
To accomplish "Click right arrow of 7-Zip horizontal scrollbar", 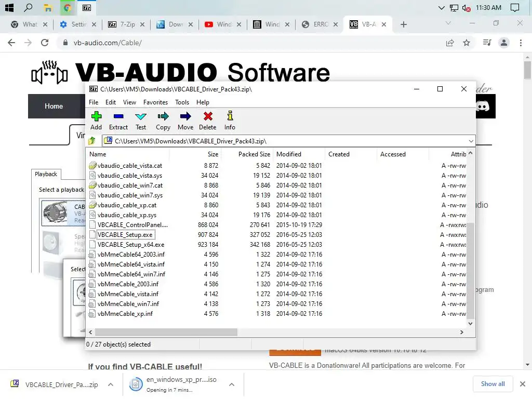I will point(462,332).
